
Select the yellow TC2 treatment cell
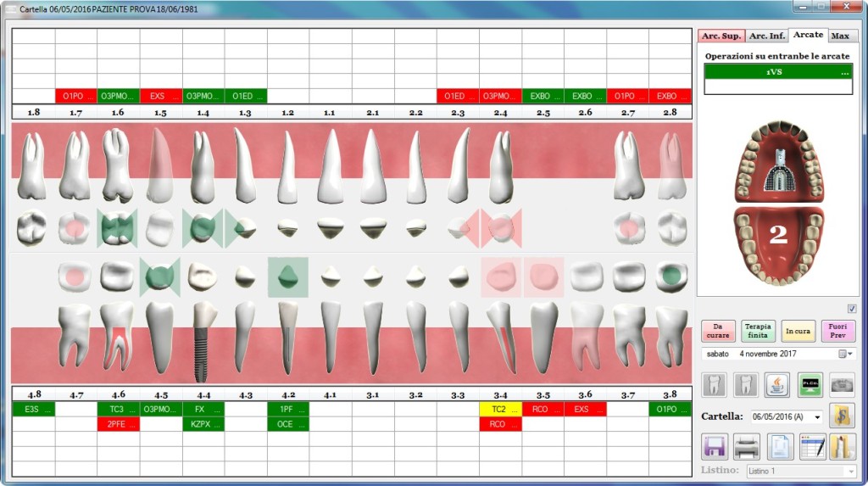pyautogui.click(x=500, y=409)
